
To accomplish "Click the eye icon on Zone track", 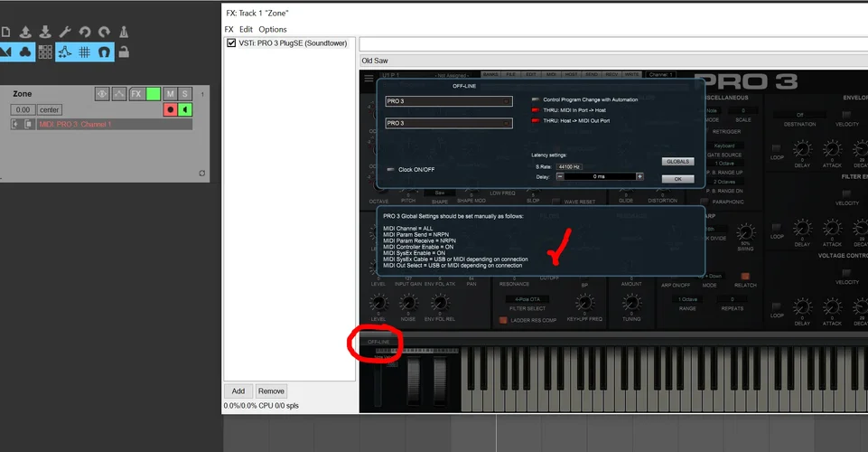I will pyautogui.click(x=102, y=94).
